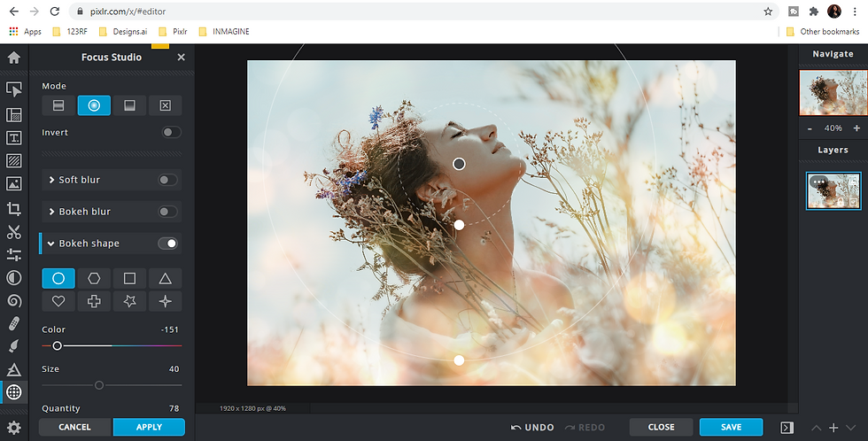Select the Draw brush tool

point(14,346)
